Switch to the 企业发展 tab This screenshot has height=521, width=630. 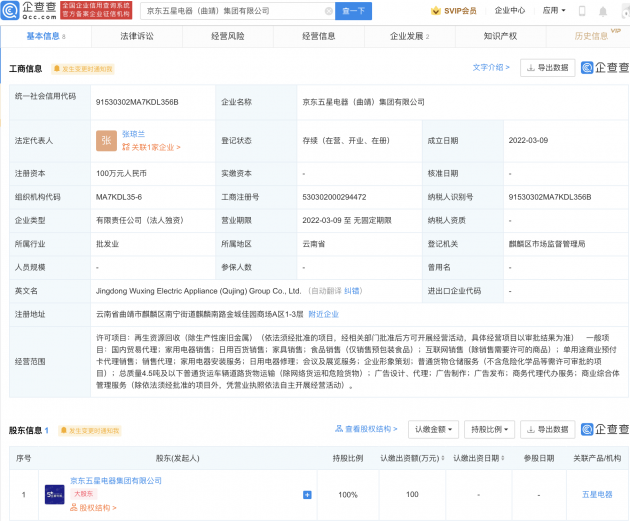pyautogui.click(x=409, y=36)
